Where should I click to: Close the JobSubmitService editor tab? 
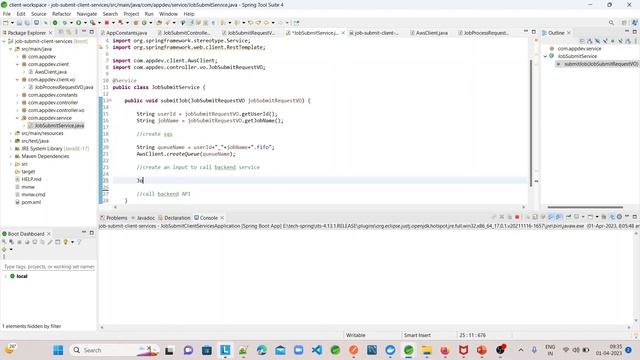[343, 33]
